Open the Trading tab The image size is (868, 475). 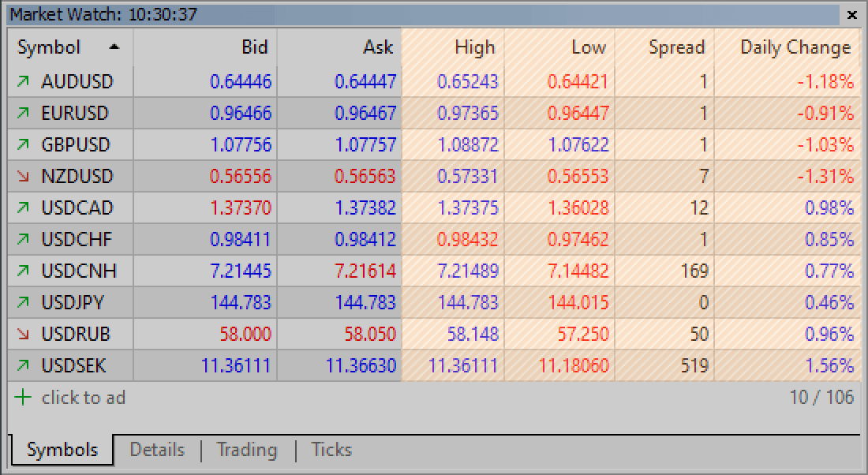(247, 450)
